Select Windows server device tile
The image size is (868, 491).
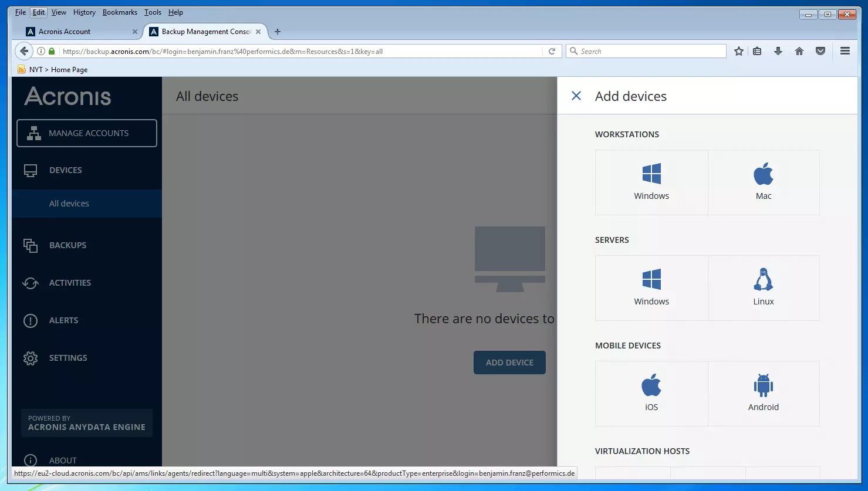pyautogui.click(x=651, y=288)
